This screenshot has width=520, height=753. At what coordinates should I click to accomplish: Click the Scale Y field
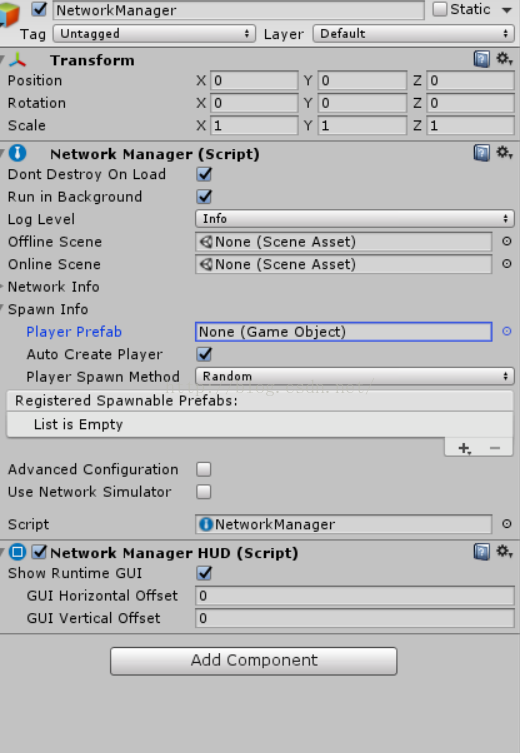(x=362, y=125)
